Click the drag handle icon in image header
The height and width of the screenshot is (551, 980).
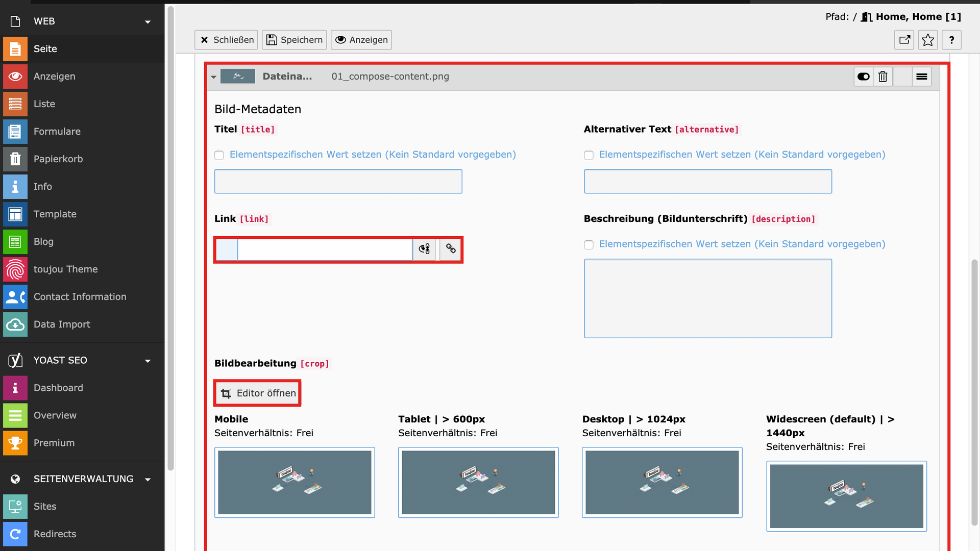click(921, 77)
